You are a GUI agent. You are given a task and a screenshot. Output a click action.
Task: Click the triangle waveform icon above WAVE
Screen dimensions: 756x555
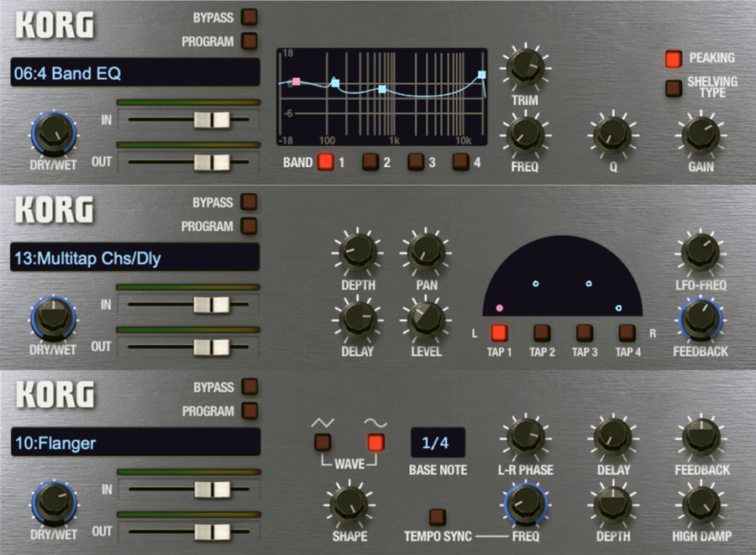[x=323, y=423]
